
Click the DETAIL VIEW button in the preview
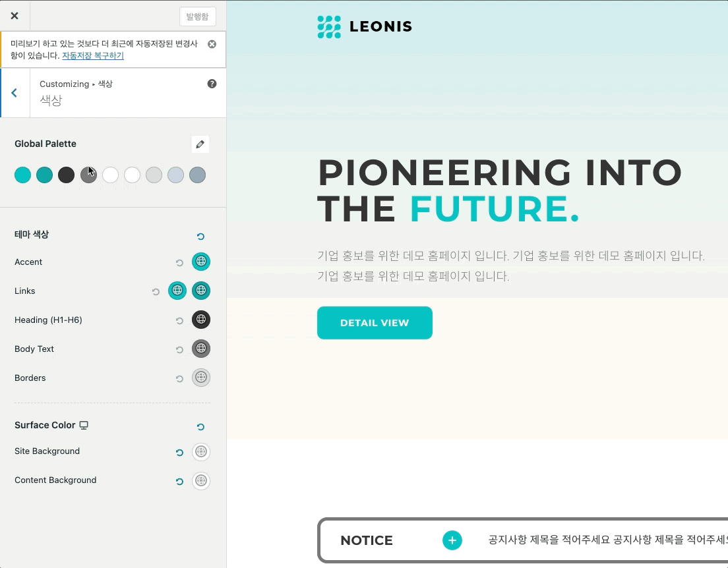(375, 323)
